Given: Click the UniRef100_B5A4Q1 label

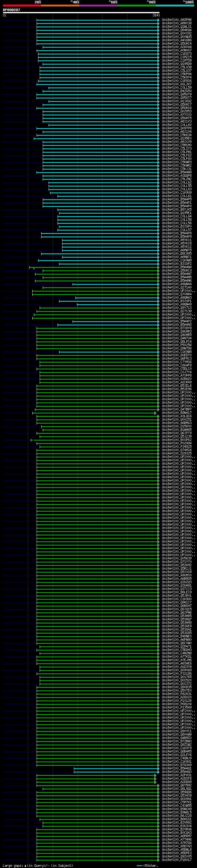Looking at the screenshot, I should [177, 769].
